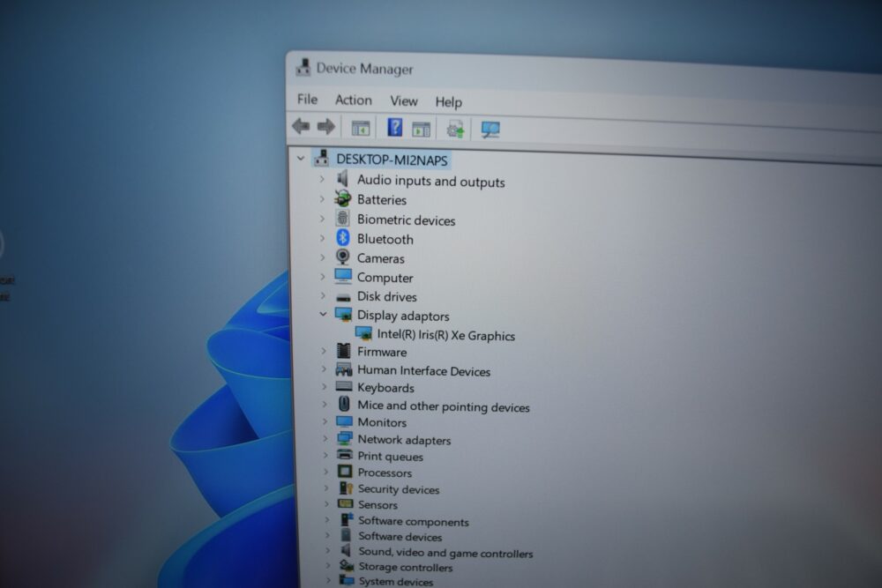Select Human Interface Devices label
This screenshot has height=588, width=882.
point(423,370)
